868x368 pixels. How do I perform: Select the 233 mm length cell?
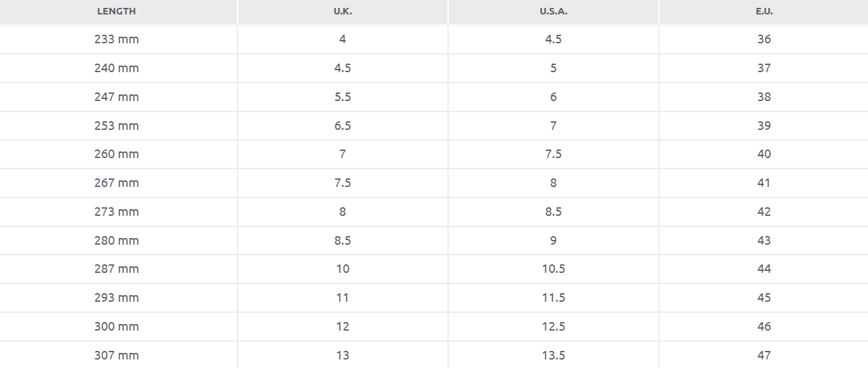point(117,39)
